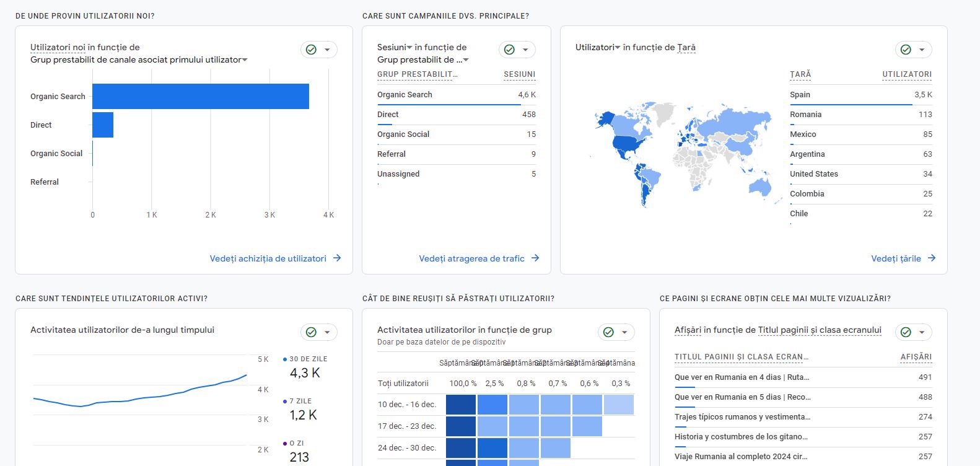The width and height of the screenshot is (980, 466).
Task: Click 'Trajes típicos rumanos y vestimenta' row
Action: (803, 417)
